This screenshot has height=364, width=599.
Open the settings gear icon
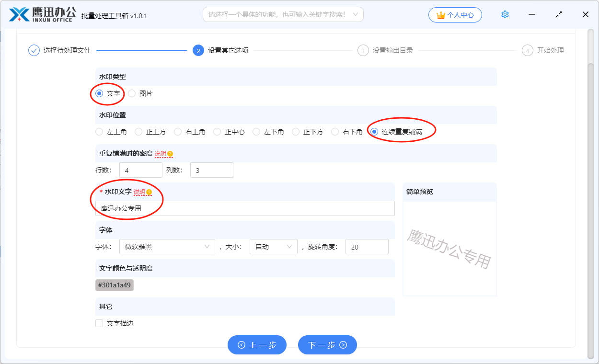click(x=505, y=14)
